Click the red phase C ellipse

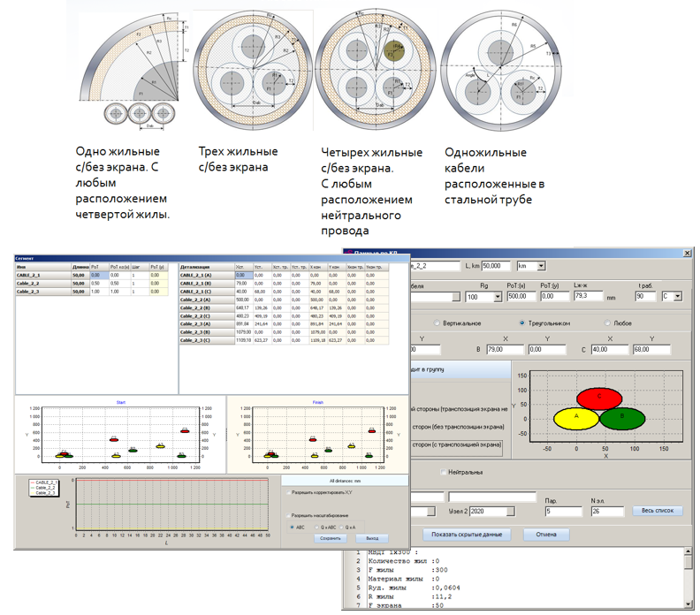point(600,399)
